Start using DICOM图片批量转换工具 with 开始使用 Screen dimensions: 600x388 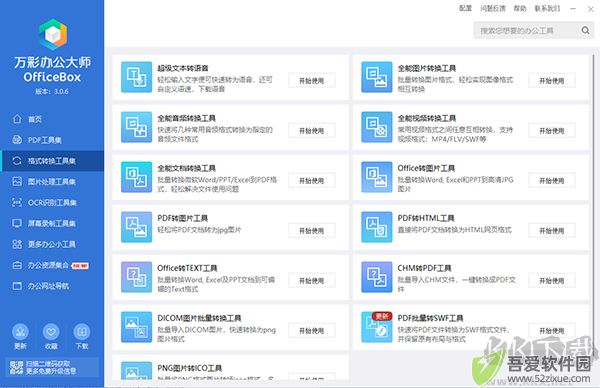click(311, 331)
